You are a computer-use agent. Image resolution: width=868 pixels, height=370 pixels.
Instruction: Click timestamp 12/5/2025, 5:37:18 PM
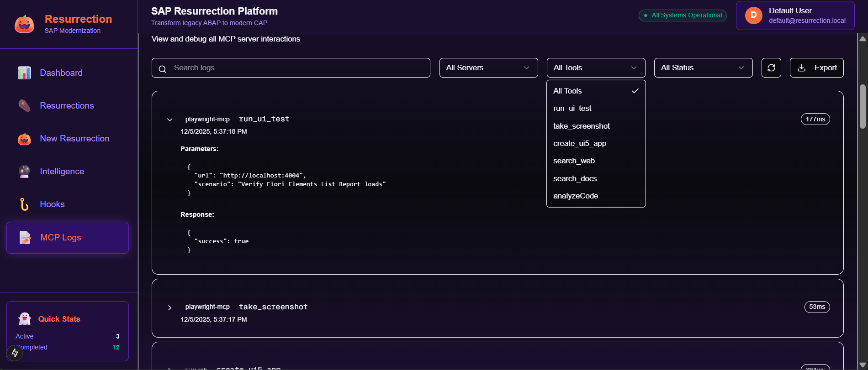click(214, 131)
